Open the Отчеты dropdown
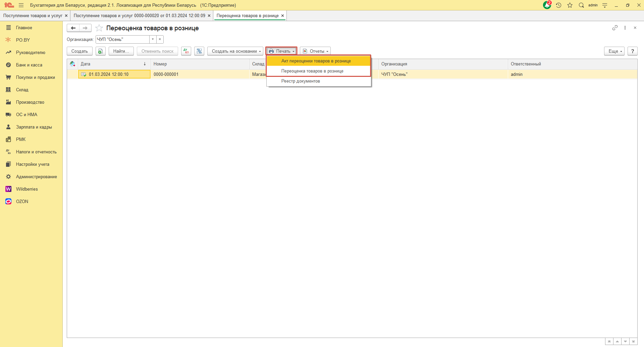644x347 pixels. point(315,51)
